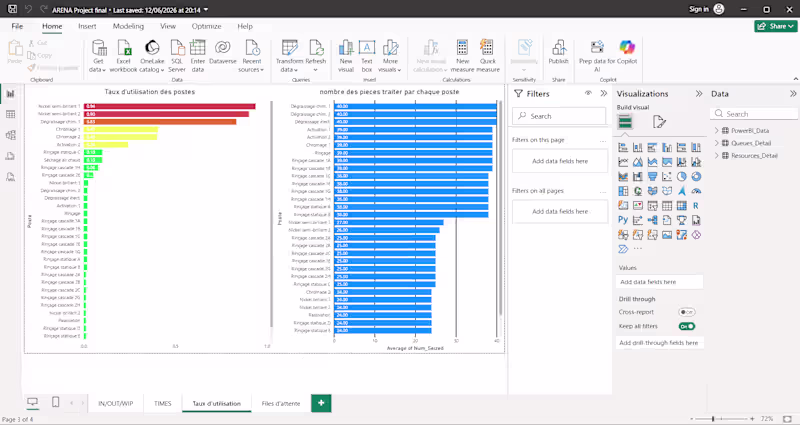The height and width of the screenshot is (425, 800).
Task: Open the OneLake catalog dropdown
Action: (152, 56)
